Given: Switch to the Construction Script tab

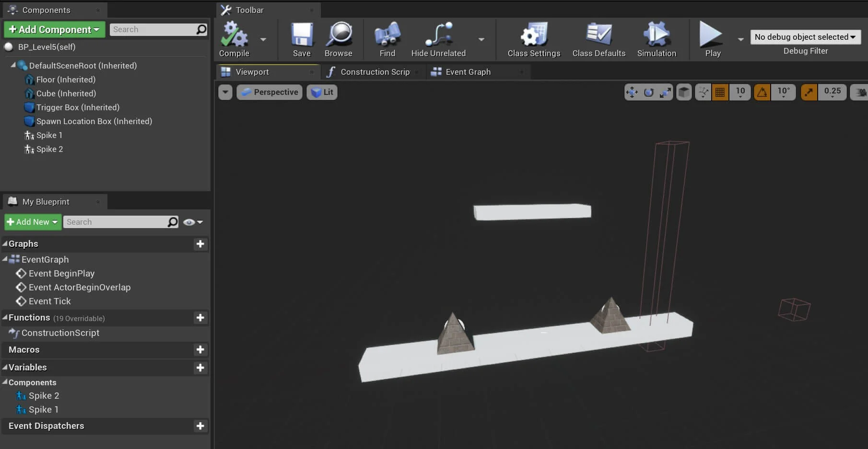Looking at the screenshot, I should click(375, 72).
